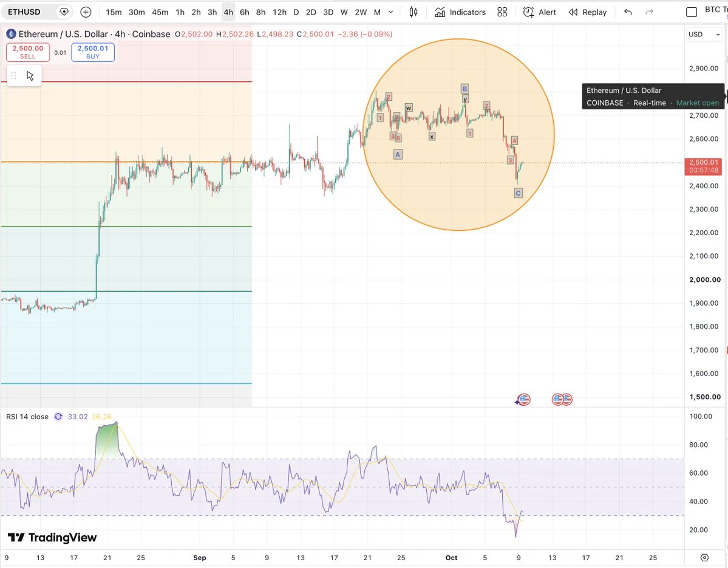The image size is (728, 568).
Task: Open the candlestick chart type selector
Action: click(x=413, y=12)
